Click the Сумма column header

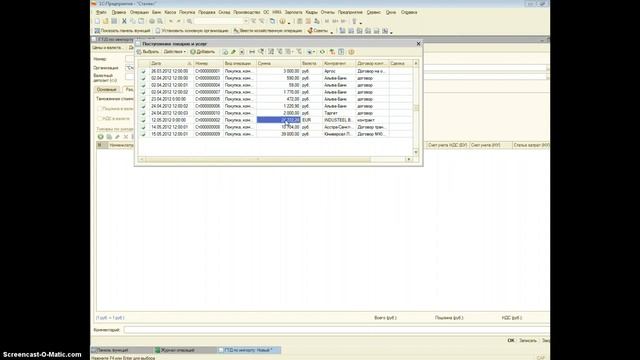click(x=278, y=63)
